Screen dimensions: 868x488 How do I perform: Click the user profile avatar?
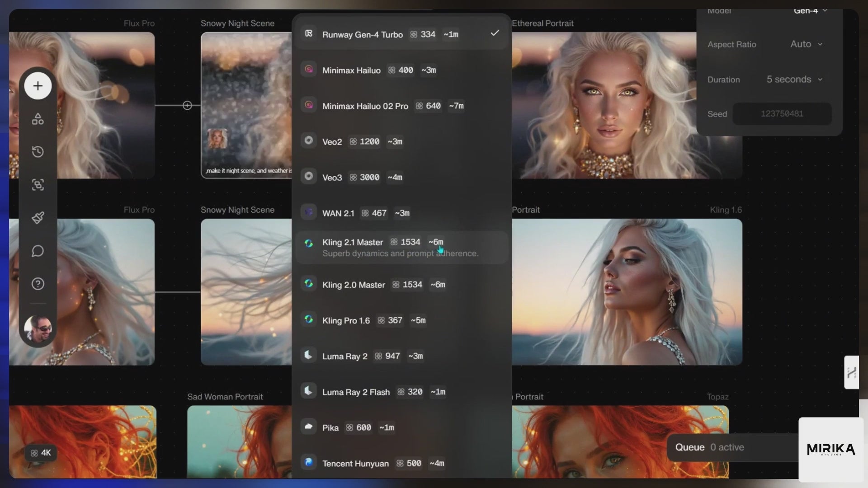[38, 328]
